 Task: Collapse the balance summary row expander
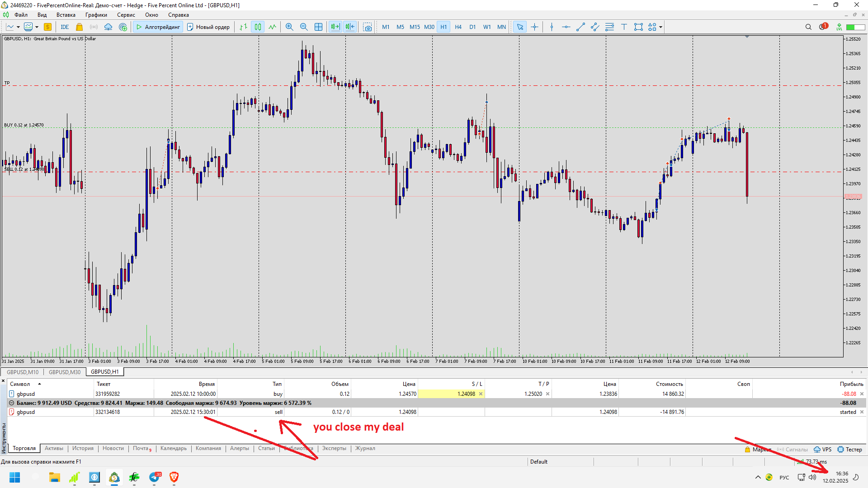[x=12, y=403]
